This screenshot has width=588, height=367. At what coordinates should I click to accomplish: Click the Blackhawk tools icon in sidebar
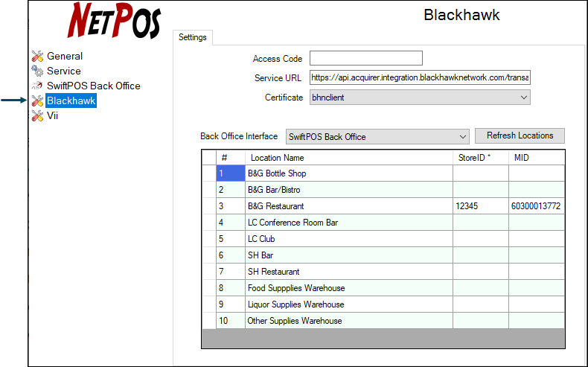[x=37, y=100]
